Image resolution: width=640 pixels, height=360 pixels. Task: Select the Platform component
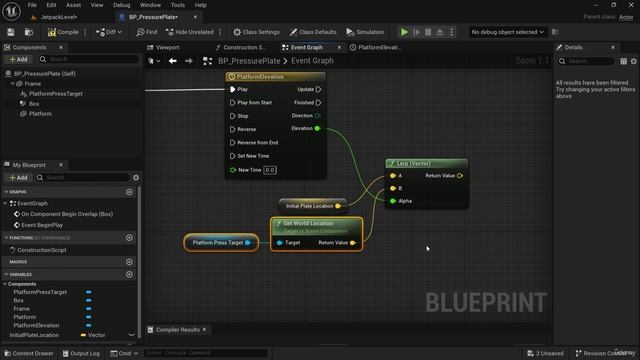tap(40, 113)
